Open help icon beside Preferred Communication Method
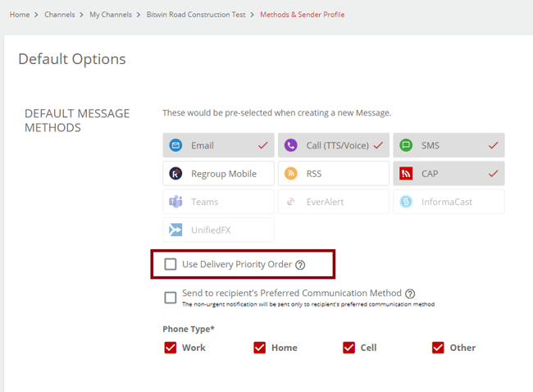Screen dimensions: 533x392 click(410, 294)
